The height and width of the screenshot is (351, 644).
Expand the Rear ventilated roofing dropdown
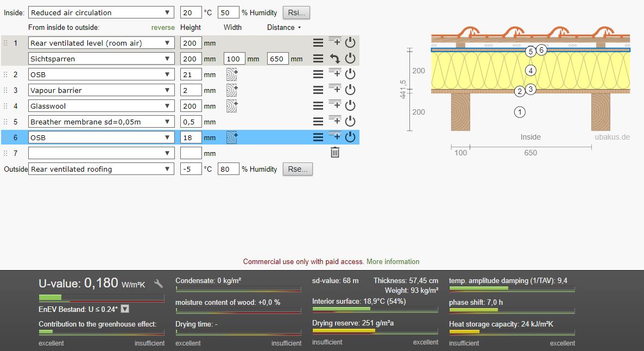click(101, 169)
